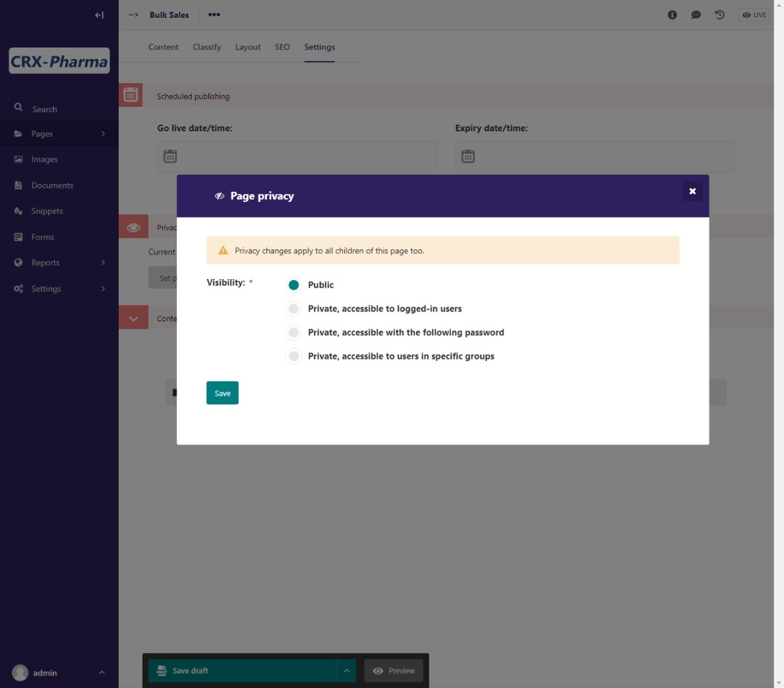784x688 pixels.
Task: Collapse the sidebar with the arrow icon
Action: (99, 15)
